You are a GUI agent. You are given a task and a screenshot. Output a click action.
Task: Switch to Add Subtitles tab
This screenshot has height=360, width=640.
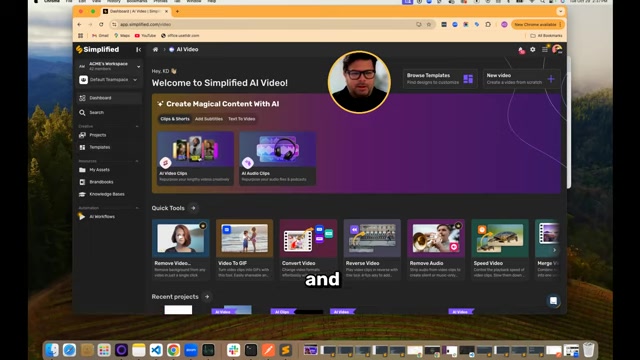coord(209,119)
